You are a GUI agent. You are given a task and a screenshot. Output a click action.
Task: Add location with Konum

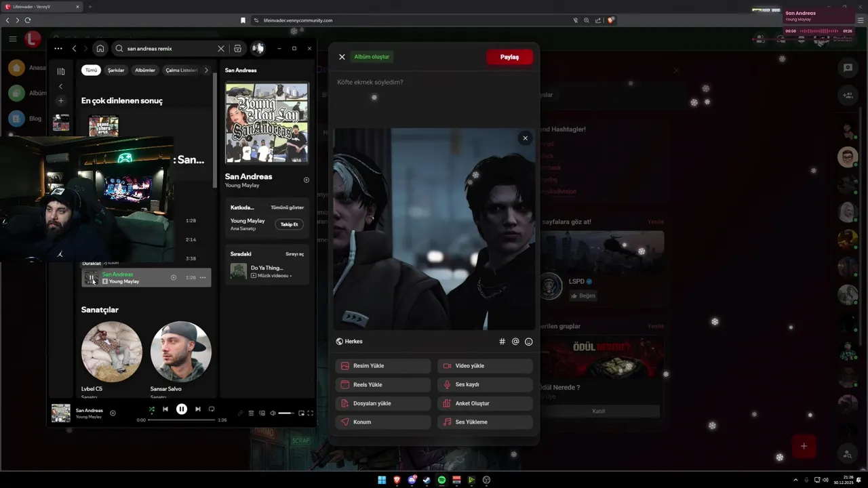pos(383,422)
